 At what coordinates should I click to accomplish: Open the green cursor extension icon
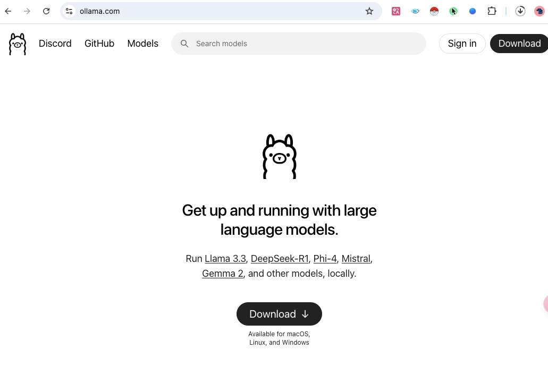tap(453, 11)
